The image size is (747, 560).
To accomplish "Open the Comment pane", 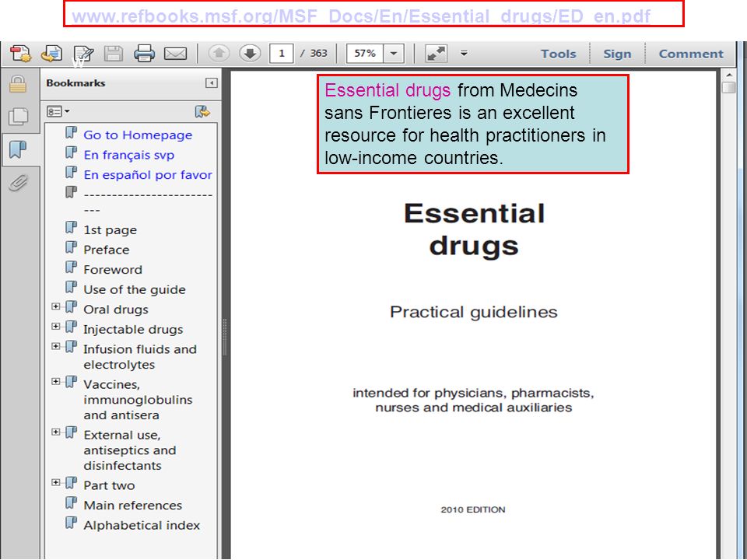I will pyautogui.click(x=691, y=54).
